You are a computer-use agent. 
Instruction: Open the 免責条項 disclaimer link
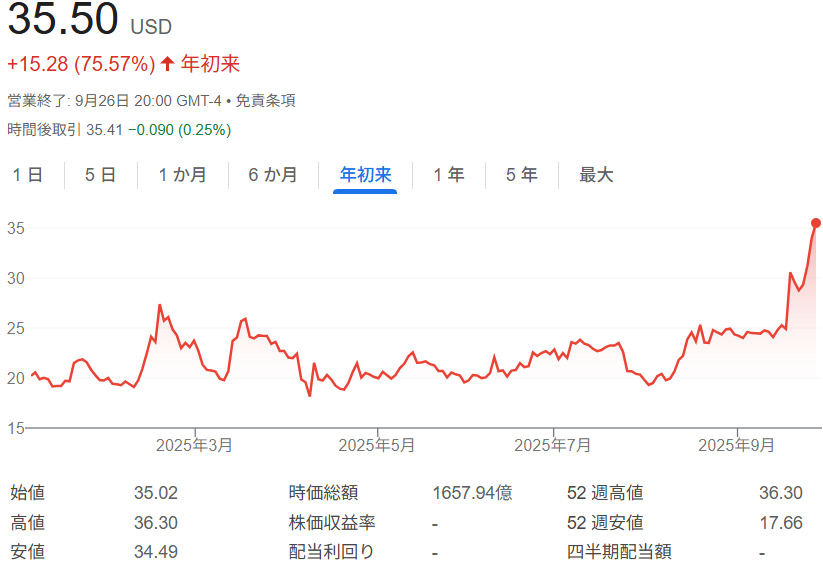point(265,101)
